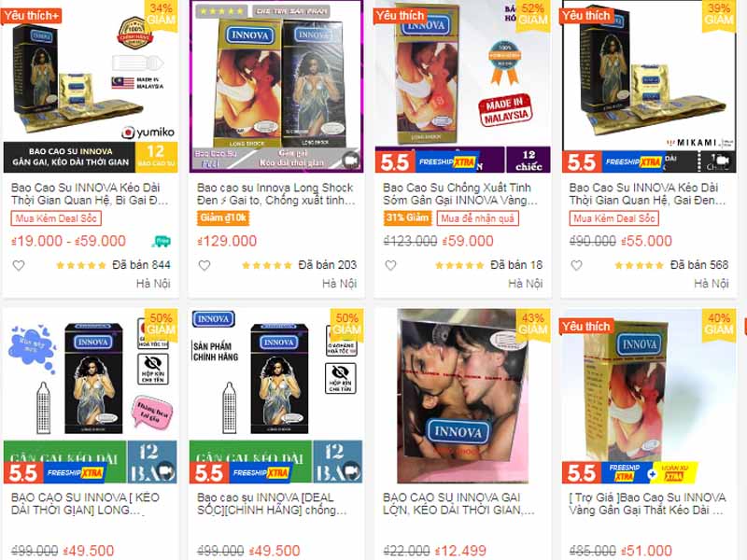Click free shipping truck icon beside 19.000 price
This screenshot has height=560, width=747.
(161, 242)
